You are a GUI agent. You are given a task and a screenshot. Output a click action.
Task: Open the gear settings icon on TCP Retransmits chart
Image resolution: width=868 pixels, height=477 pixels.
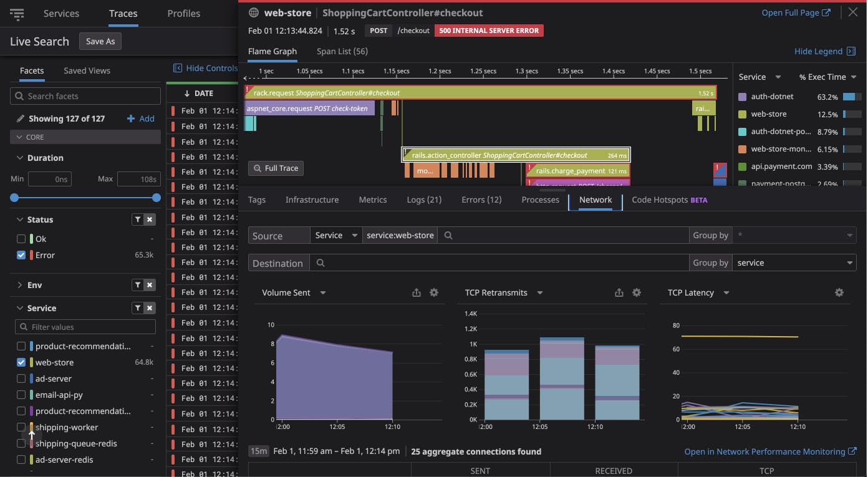637,292
